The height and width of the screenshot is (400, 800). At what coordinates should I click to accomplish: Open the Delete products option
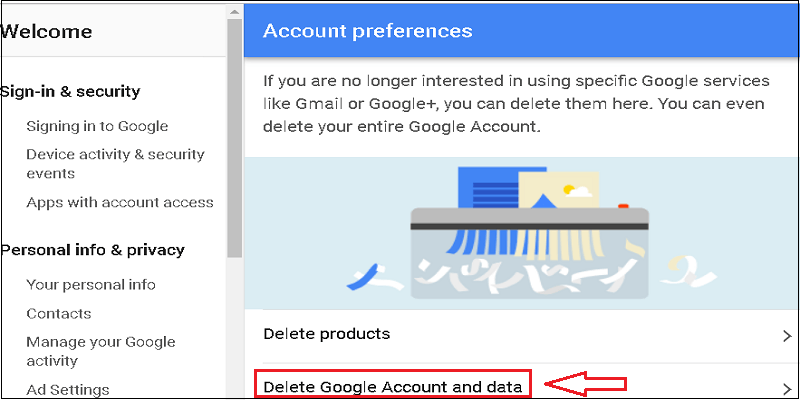[x=326, y=333]
